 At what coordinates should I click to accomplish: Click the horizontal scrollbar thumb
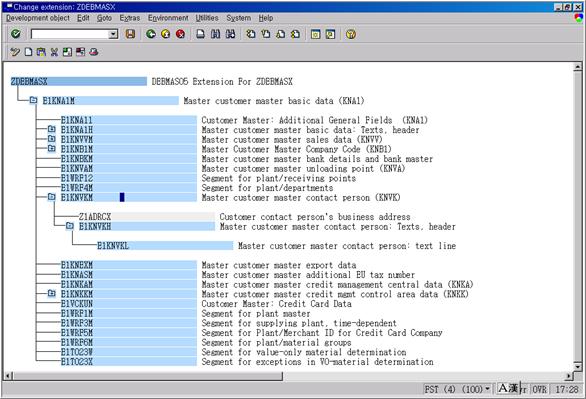[148, 375]
